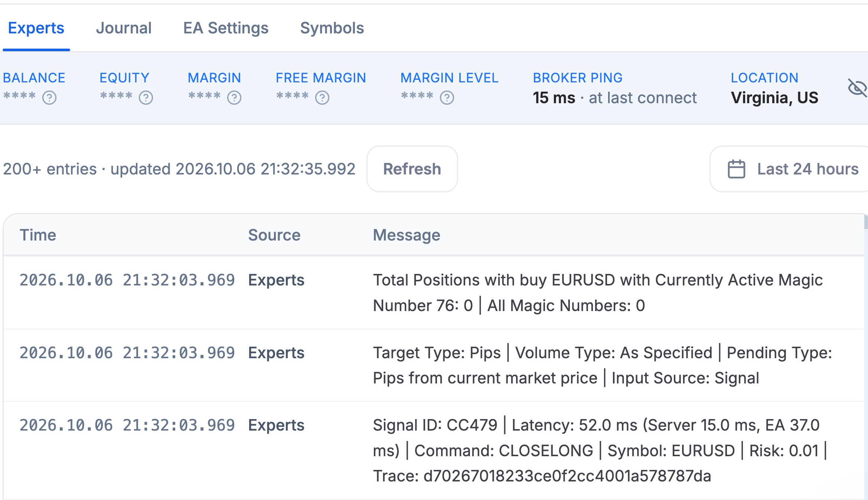Click the Message column header
The width and height of the screenshot is (868, 500).
tap(407, 235)
